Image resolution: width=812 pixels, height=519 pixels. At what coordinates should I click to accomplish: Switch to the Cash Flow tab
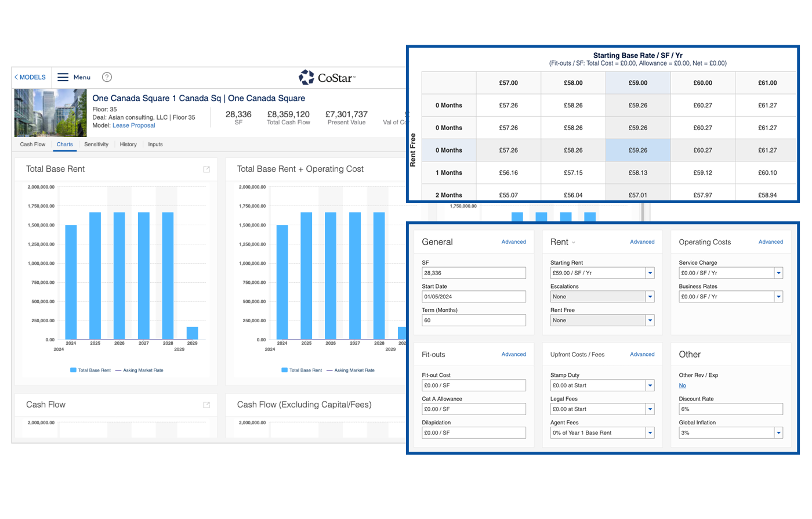32,145
